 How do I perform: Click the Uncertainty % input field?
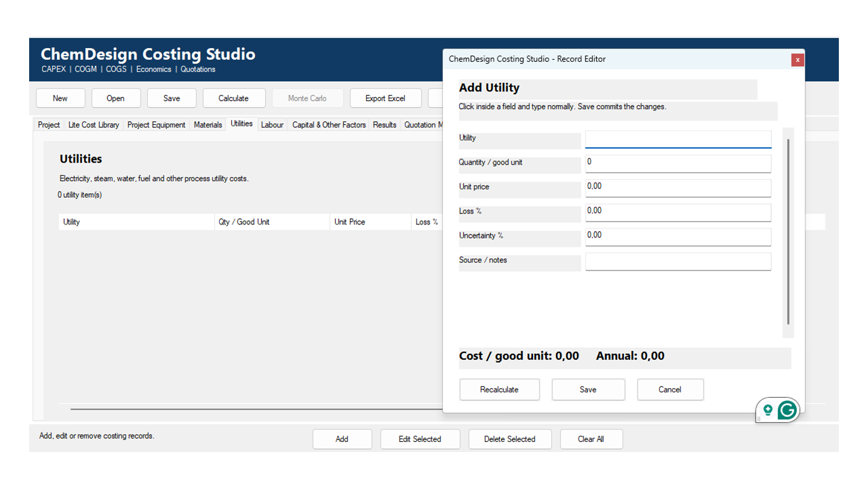678,237
